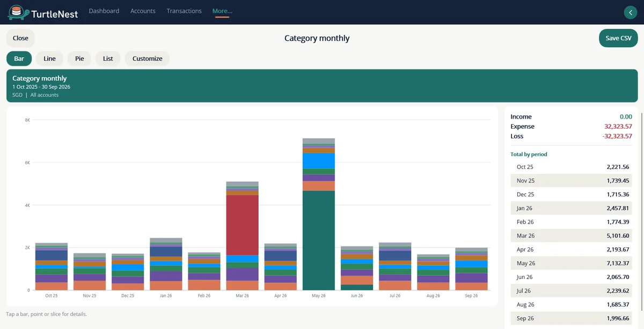Select the Oct 25 bar
644x329 pixels.
tap(52, 267)
